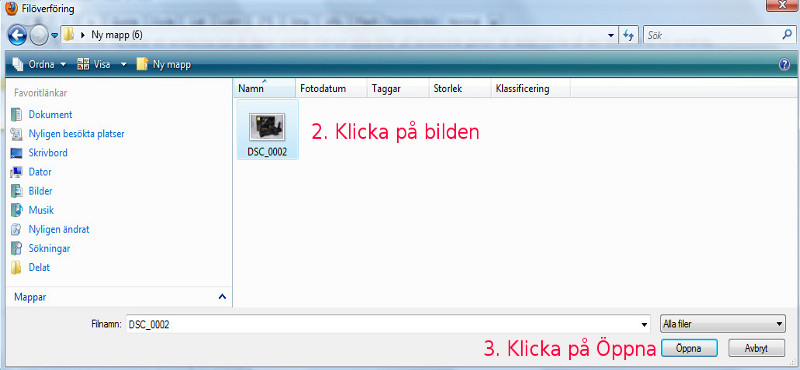Open the Ordna dropdown menu
Viewport: 800px width, 370px height.
pos(39,64)
